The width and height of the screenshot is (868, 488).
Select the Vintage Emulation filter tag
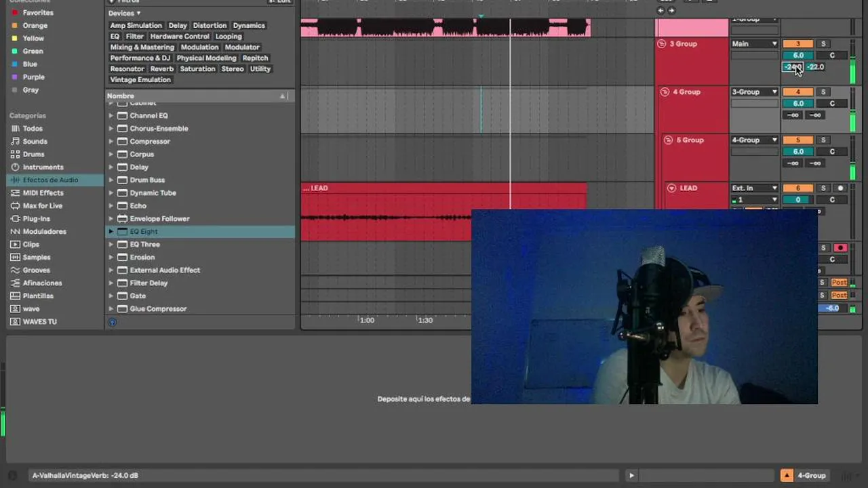click(140, 80)
